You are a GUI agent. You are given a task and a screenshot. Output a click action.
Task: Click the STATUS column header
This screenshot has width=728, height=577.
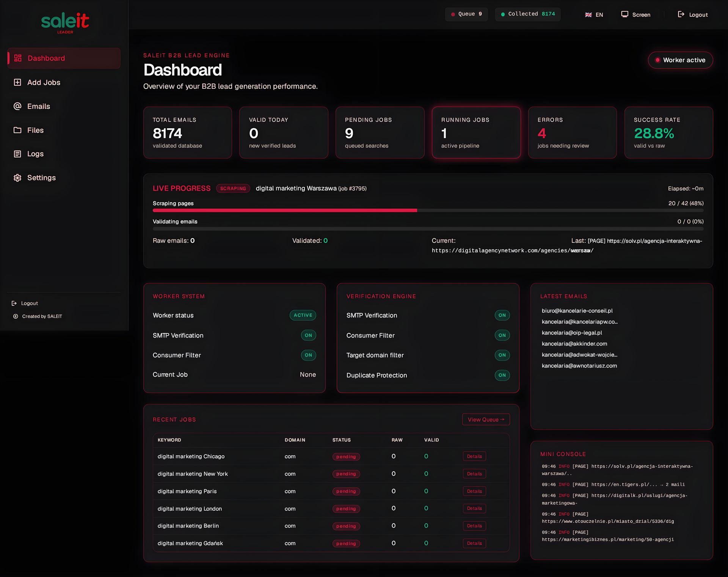point(342,440)
